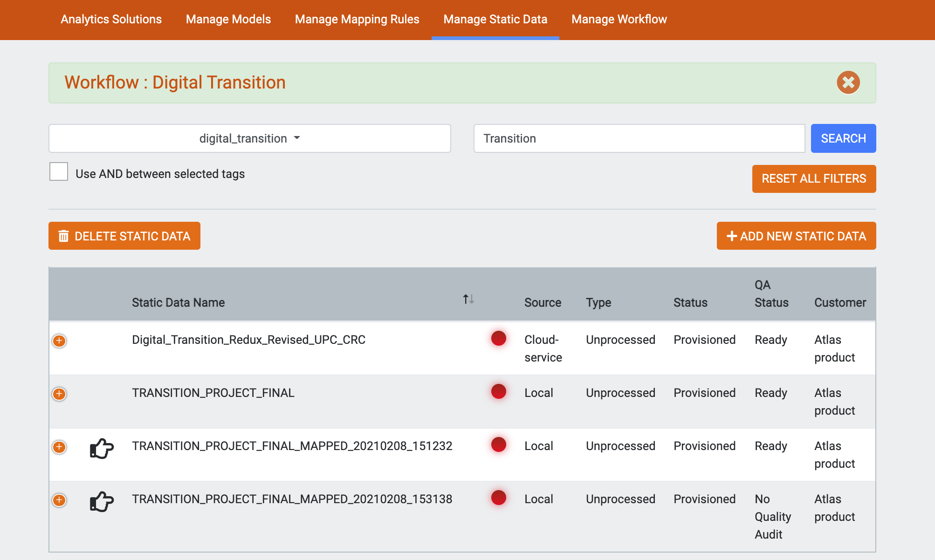Click the red status dot for Digital_Transition_Redux_Revised_UPC_CRC
The image size is (935, 560).
(499, 338)
